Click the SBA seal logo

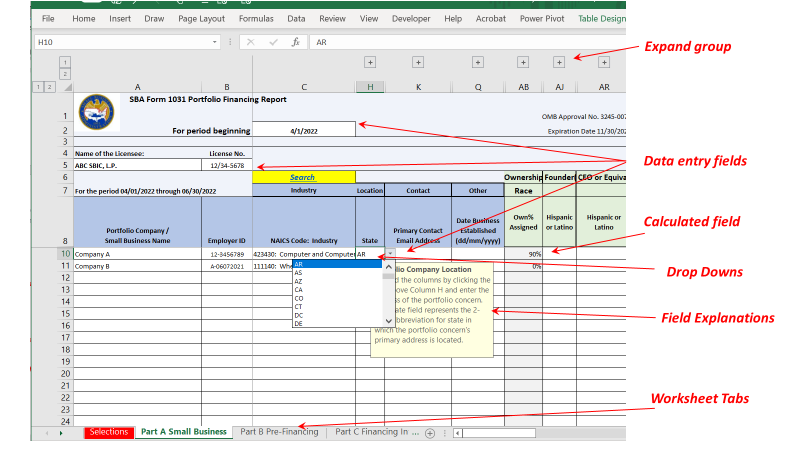click(96, 111)
